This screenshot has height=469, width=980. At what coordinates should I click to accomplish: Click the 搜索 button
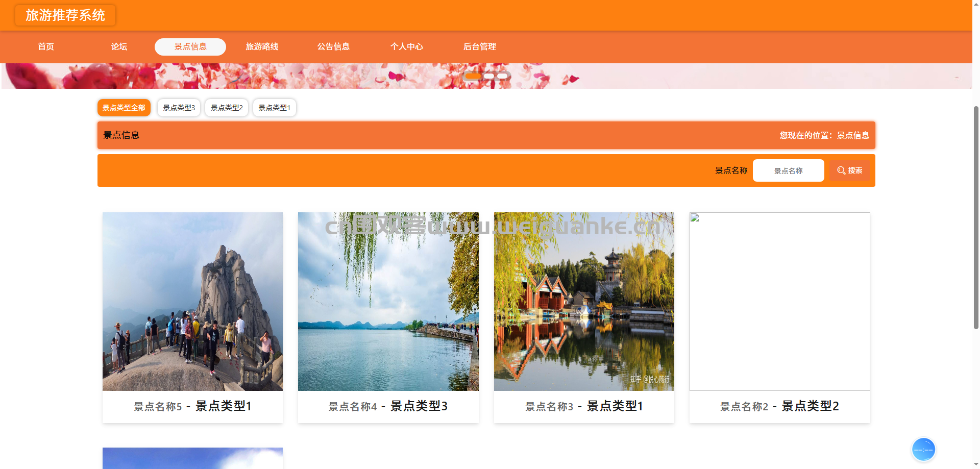point(850,170)
